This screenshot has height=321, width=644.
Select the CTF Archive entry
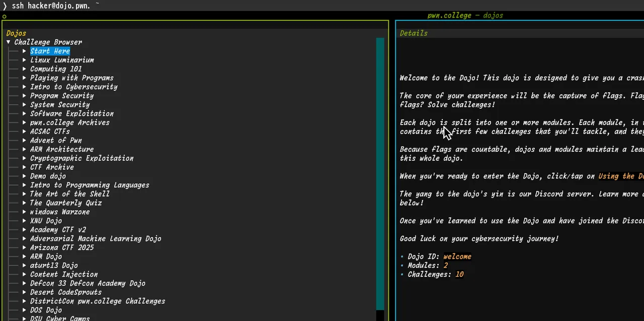point(52,167)
